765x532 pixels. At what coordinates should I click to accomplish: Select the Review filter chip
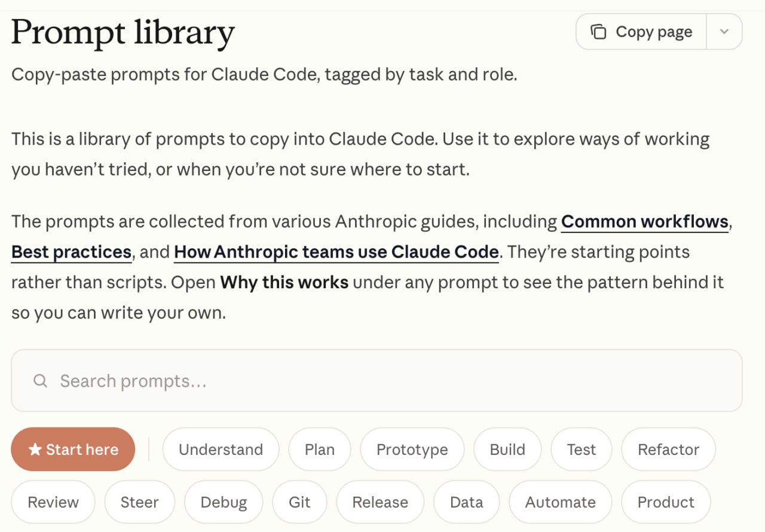coord(53,502)
